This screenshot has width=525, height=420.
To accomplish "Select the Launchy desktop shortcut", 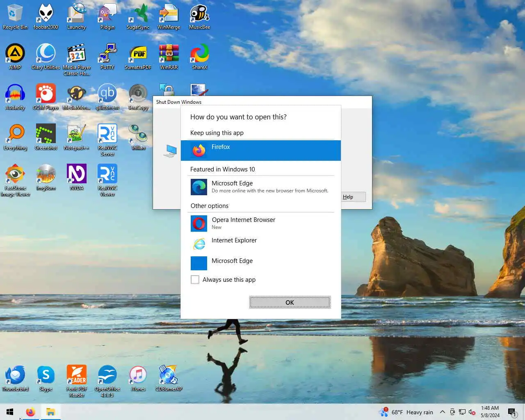I will pyautogui.click(x=76, y=16).
